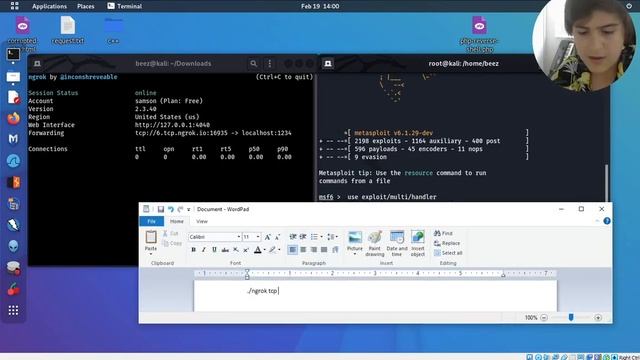Click Select all in Editing group
Screen dimensions: 640x360
pyautogui.click(x=448, y=253)
